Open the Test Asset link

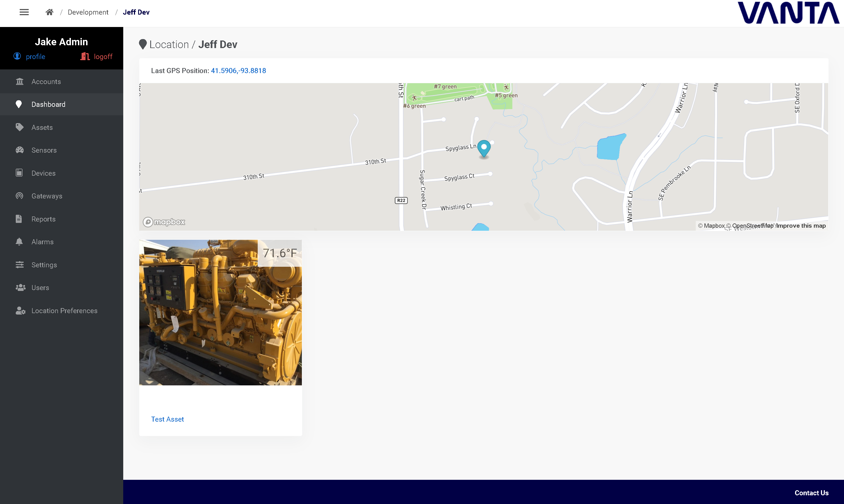point(167,419)
